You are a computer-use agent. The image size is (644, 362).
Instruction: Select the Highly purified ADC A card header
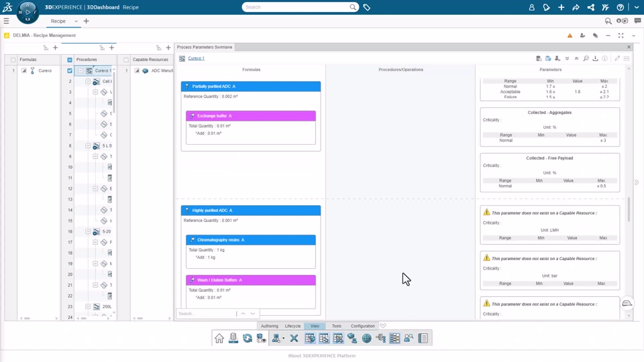(x=251, y=210)
